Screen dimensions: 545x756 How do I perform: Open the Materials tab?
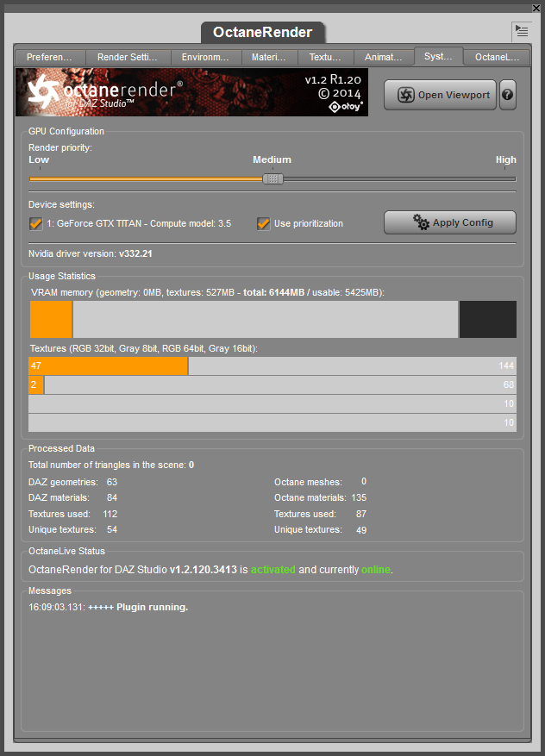[x=269, y=58]
